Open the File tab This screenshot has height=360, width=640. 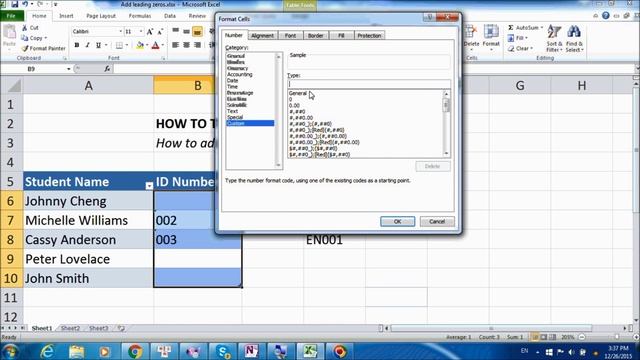pos(11,16)
